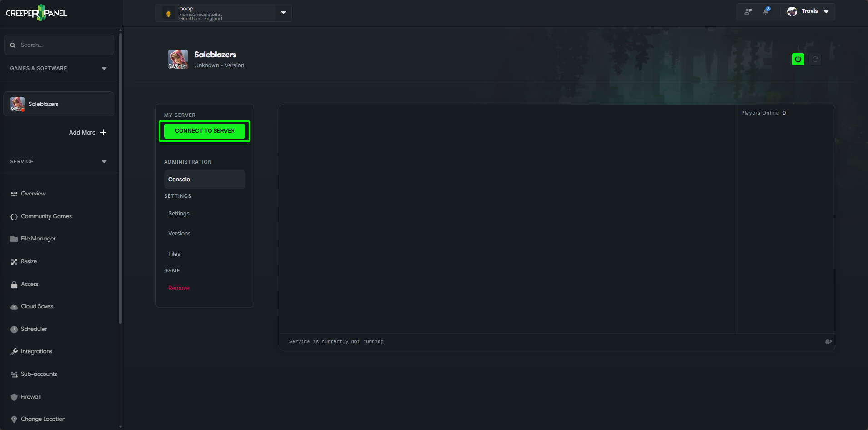Click the green power button icon
Image resolution: width=868 pixels, height=430 pixels.
[x=798, y=59]
